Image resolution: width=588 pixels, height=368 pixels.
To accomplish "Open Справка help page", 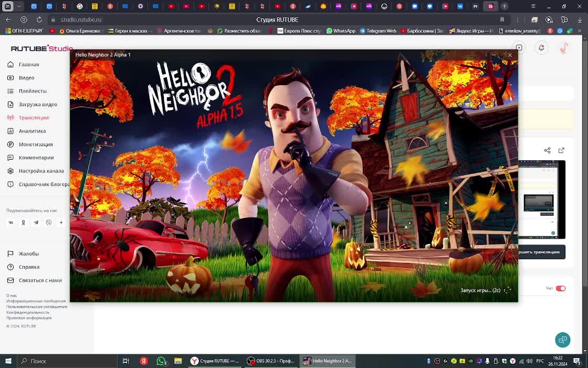I will point(29,267).
